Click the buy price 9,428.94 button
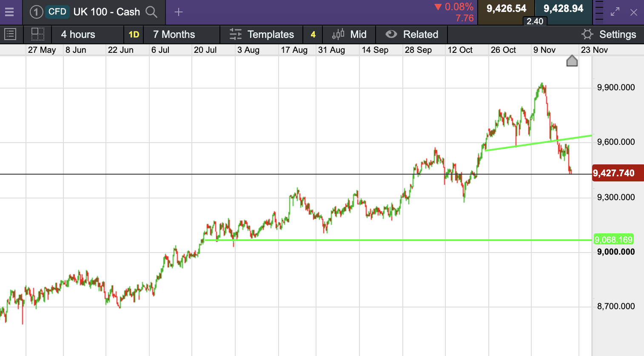This screenshot has height=356, width=644. [563, 9]
